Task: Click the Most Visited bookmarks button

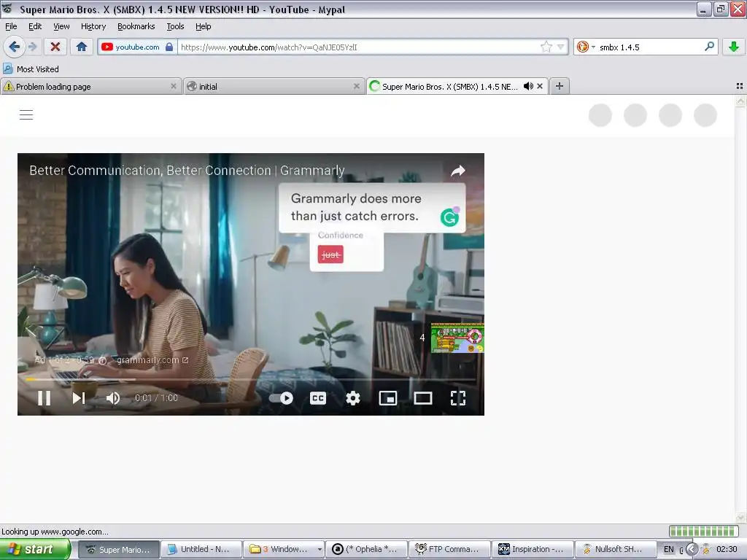Action: coord(31,69)
